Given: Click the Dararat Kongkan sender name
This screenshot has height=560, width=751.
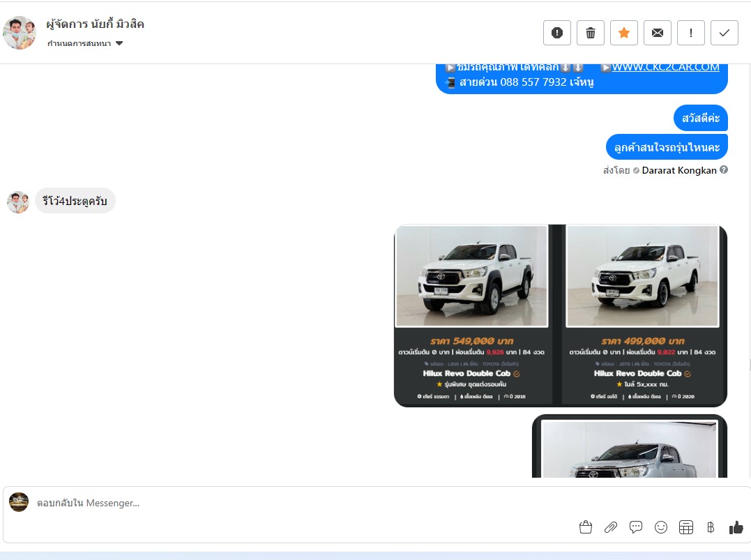Looking at the screenshot, I should click(x=679, y=171).
